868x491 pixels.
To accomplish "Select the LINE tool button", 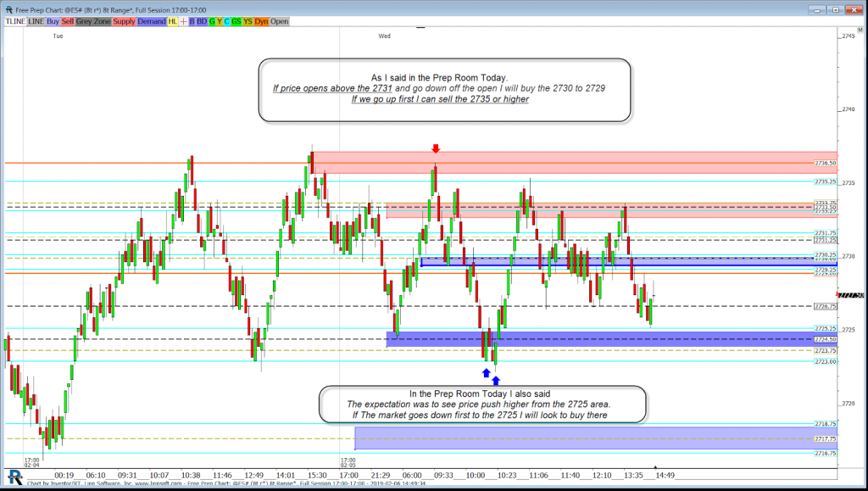I will click(36, 21).
